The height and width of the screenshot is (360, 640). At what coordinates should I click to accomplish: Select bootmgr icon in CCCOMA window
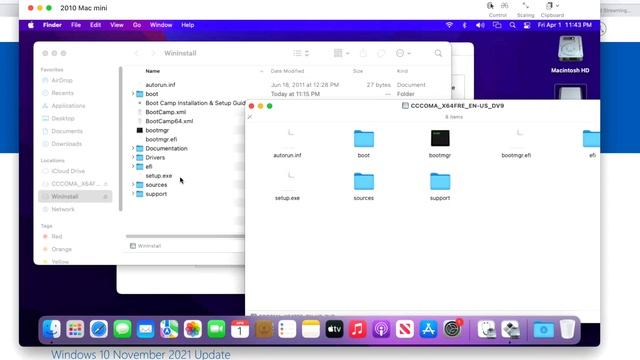(x=440, y=138)
